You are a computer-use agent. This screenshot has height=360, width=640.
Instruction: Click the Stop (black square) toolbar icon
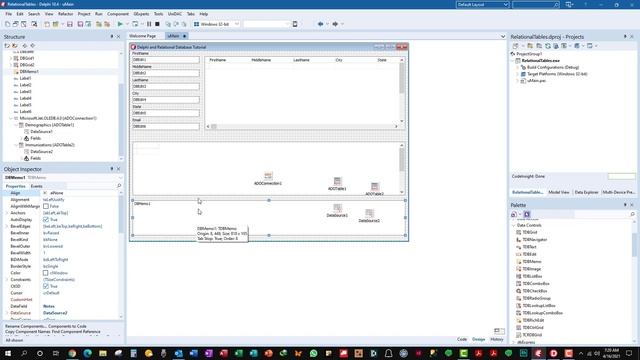click(157, 24)
